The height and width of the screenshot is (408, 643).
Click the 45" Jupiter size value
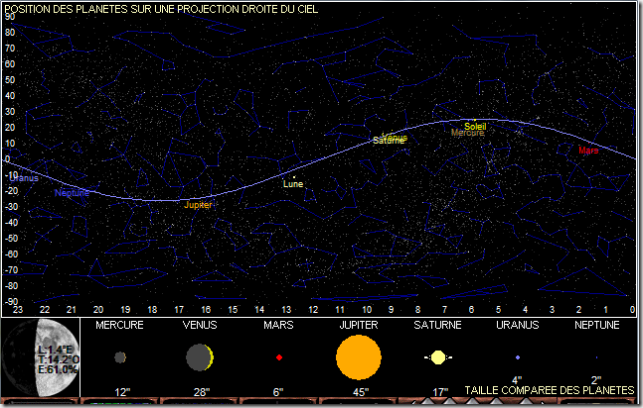(358, 391)
